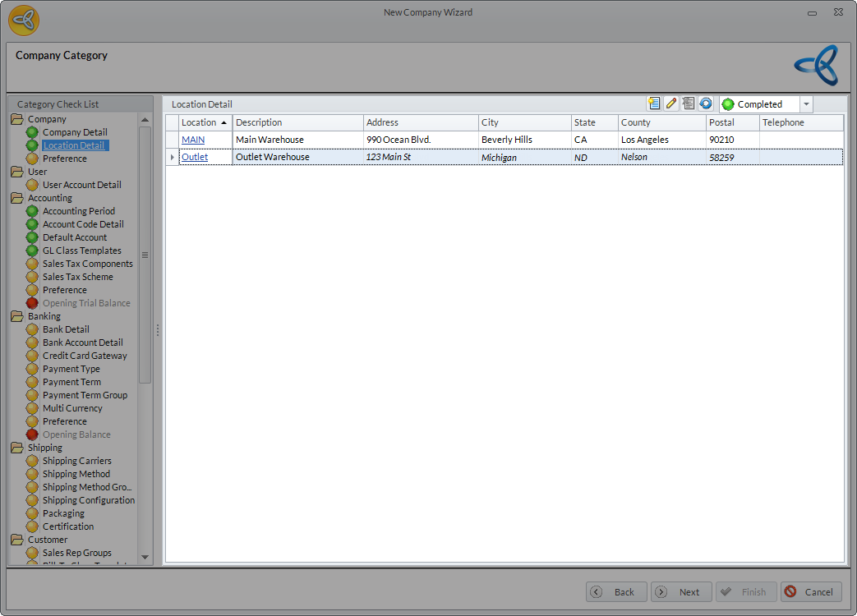The width and height of the screenshot is (857, 616).
Task: Click the Edit pencil toolbar icon
Action: 671,103
